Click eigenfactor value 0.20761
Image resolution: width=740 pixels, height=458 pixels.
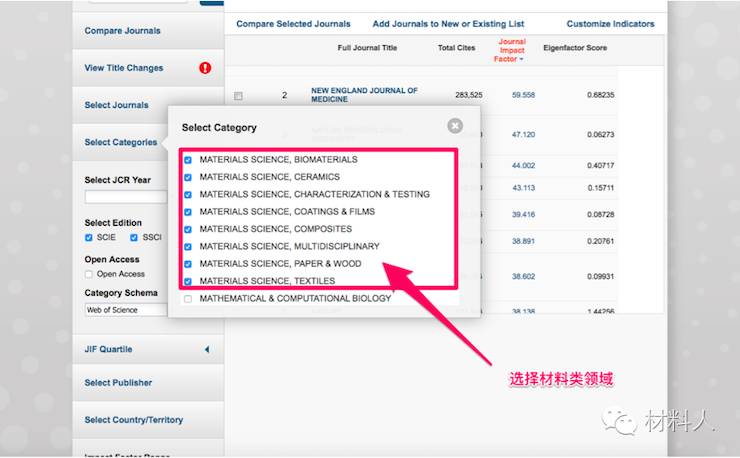[x=601, y=241]
